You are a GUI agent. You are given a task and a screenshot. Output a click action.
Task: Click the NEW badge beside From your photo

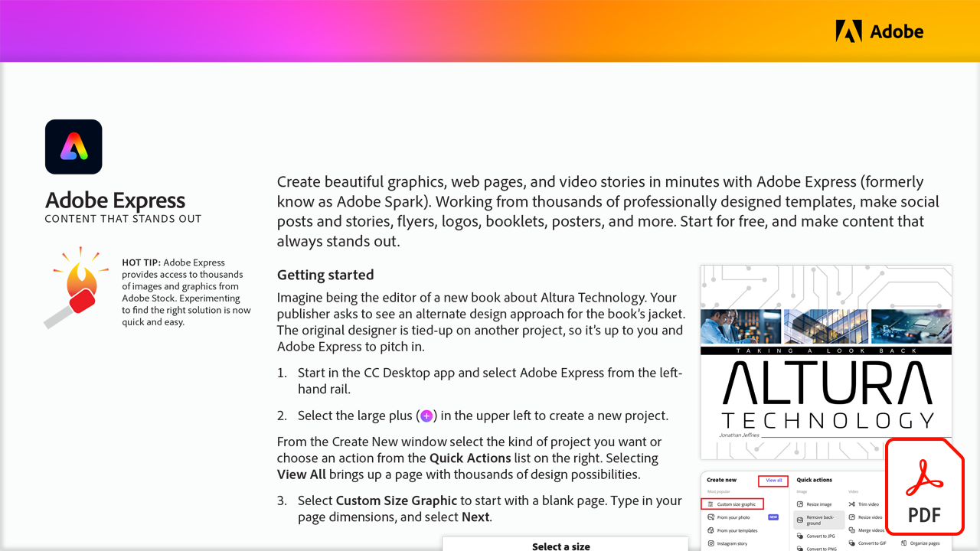coord(773,517)
